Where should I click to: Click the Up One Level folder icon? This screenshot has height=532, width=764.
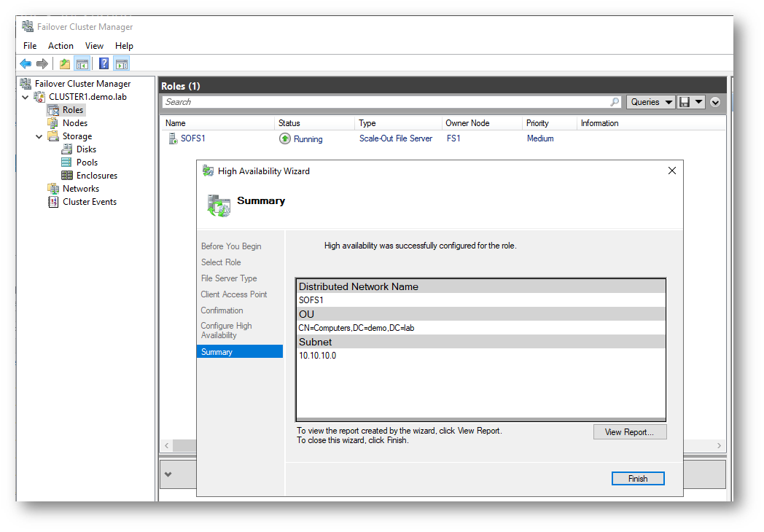66,64
